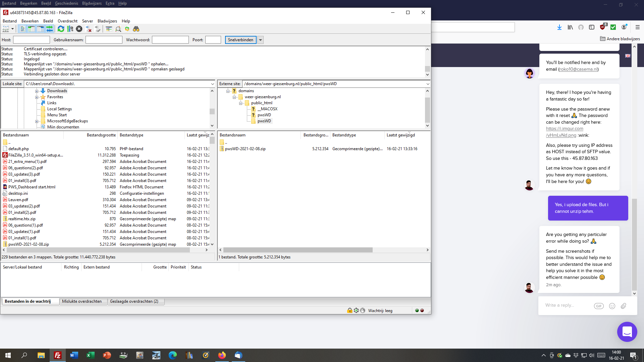Screen dimensions: 644x362
Task: Open the Server menu
Action: pos(88,21)
